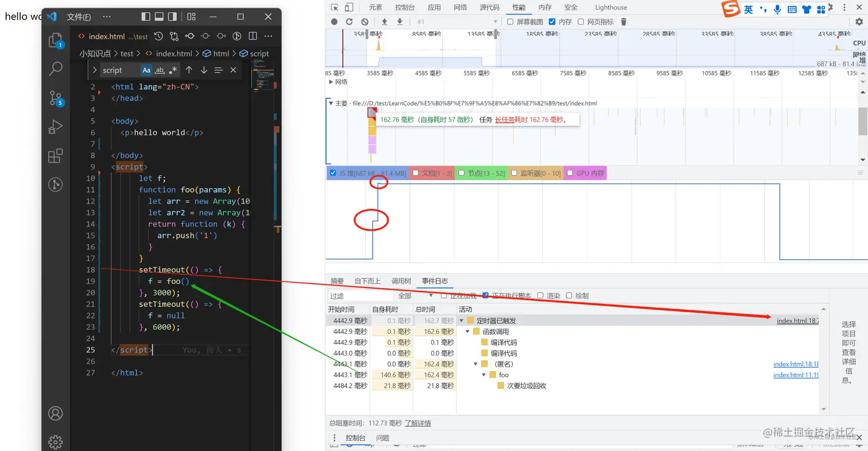
Task: Go to previous find match arrow
Action: pyautogui.click(x=189, y=70)
